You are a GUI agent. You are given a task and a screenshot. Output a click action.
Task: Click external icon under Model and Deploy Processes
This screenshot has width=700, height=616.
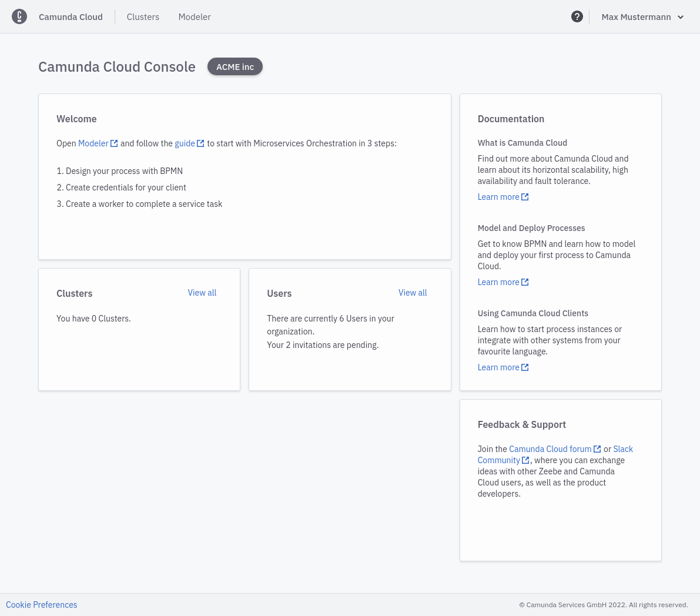pyautogui.click(x=525, y=282)
